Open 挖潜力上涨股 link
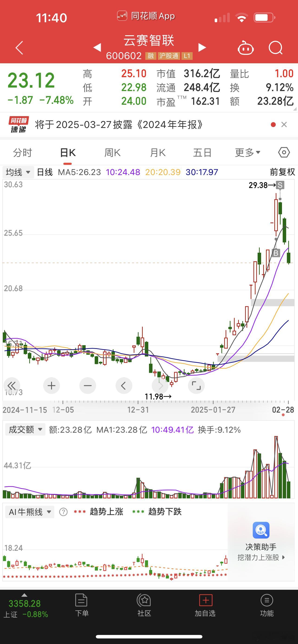The height and width of the screenshot is (644, 298). tap(261, 558)
